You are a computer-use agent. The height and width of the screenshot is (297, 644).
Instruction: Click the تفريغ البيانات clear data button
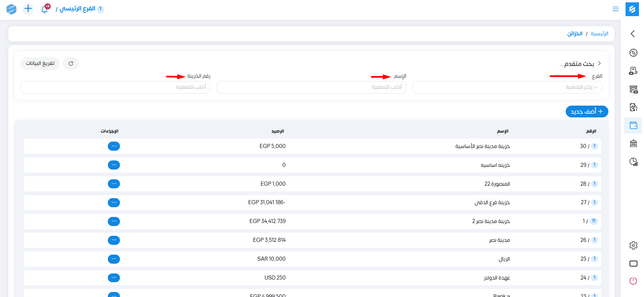coord(40,64)
